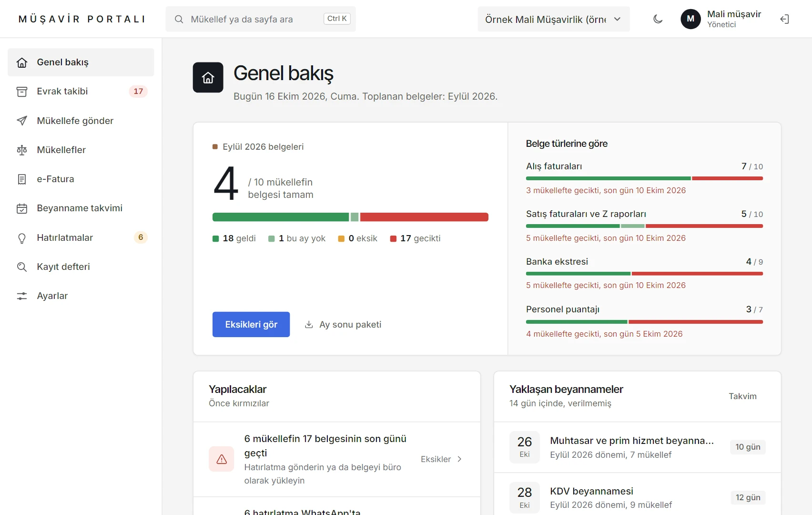812x515 pixels.
Task: Click the Ayarlar sliders icon
Action: tap(22, 296)
